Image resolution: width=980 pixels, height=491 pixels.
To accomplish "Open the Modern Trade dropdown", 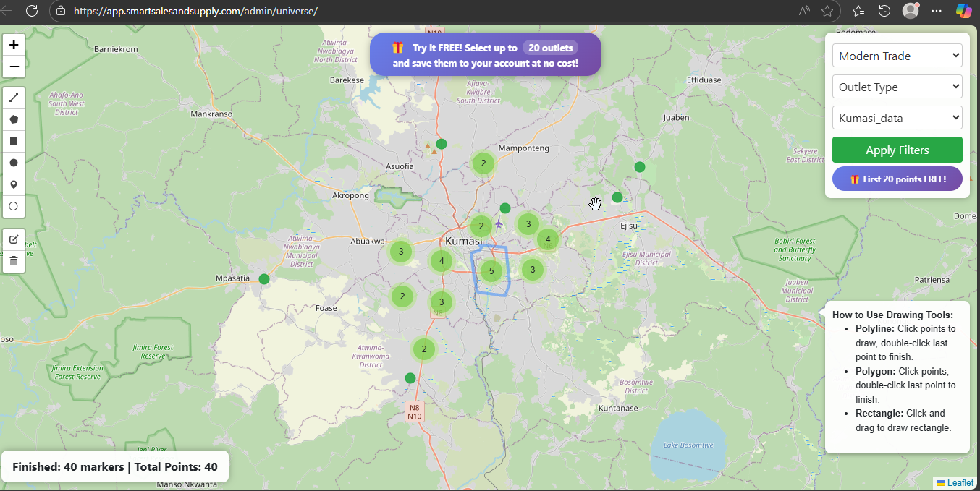I will 897,55.
